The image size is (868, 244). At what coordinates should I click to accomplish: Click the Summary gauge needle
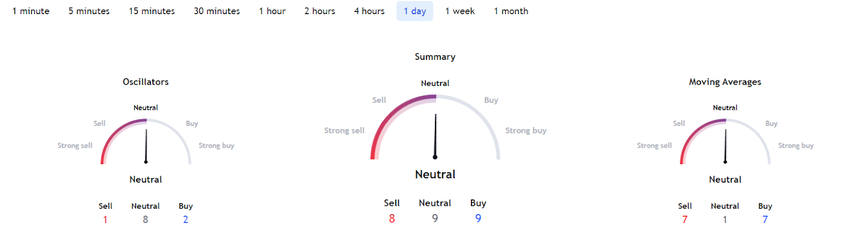point(435,136)
